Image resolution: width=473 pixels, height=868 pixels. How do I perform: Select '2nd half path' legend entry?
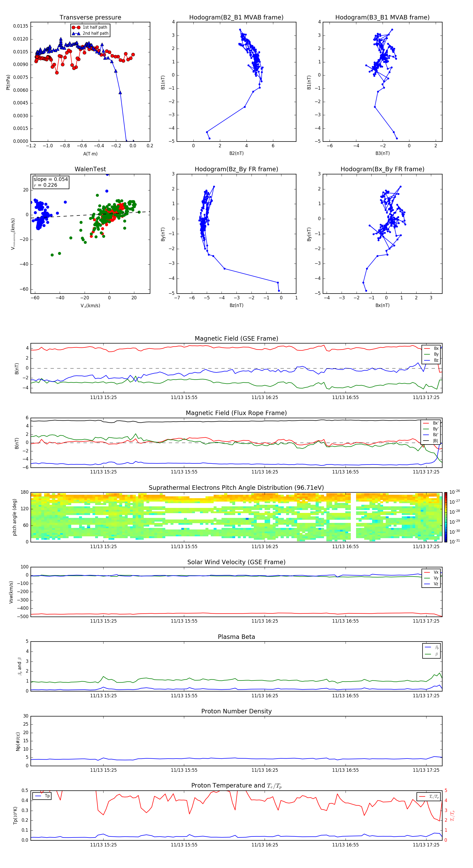(x=90, y=33)
